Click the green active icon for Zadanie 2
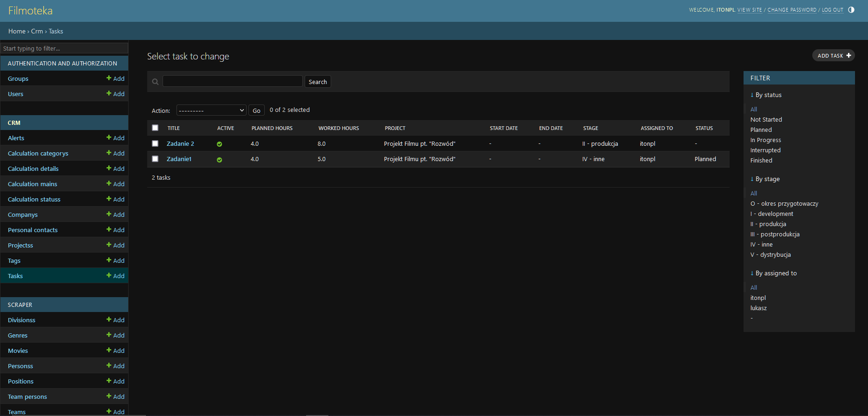Viewport: 868px width, 416px height. click(x=219, y=144)
